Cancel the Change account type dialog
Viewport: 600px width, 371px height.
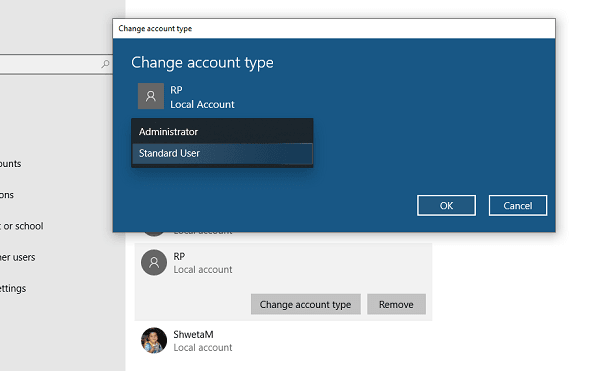pyautogui.click(x=518, y=206)
